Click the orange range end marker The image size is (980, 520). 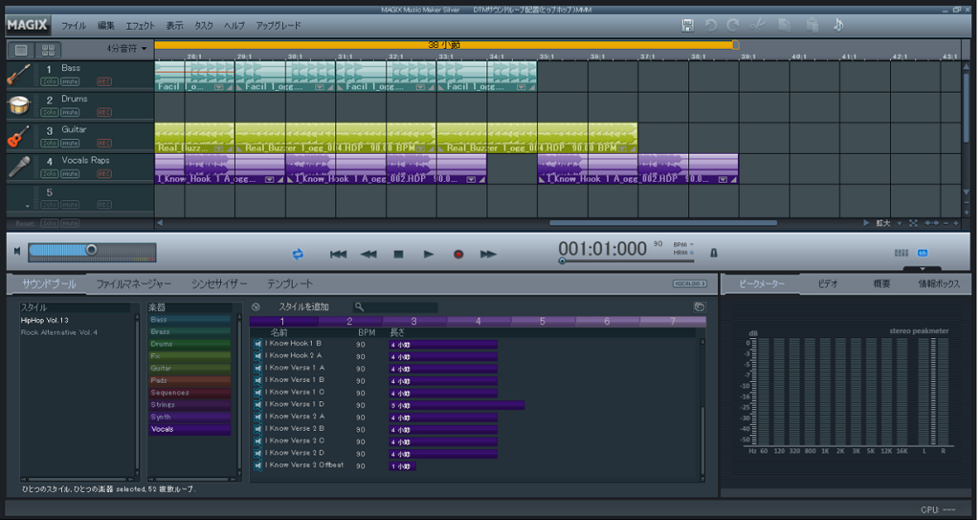pos(736,45)
